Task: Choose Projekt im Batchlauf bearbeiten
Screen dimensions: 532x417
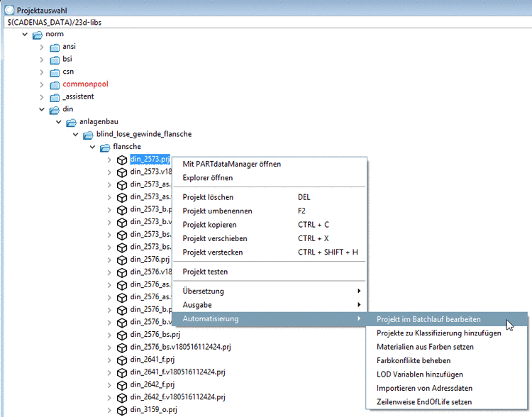Action: click(447, 319)
